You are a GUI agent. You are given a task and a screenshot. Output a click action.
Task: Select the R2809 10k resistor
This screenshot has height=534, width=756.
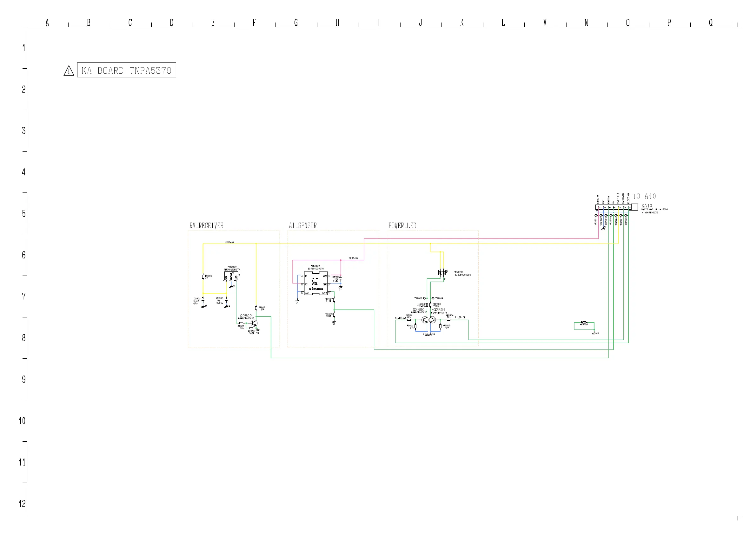click(x=256, y=308)
